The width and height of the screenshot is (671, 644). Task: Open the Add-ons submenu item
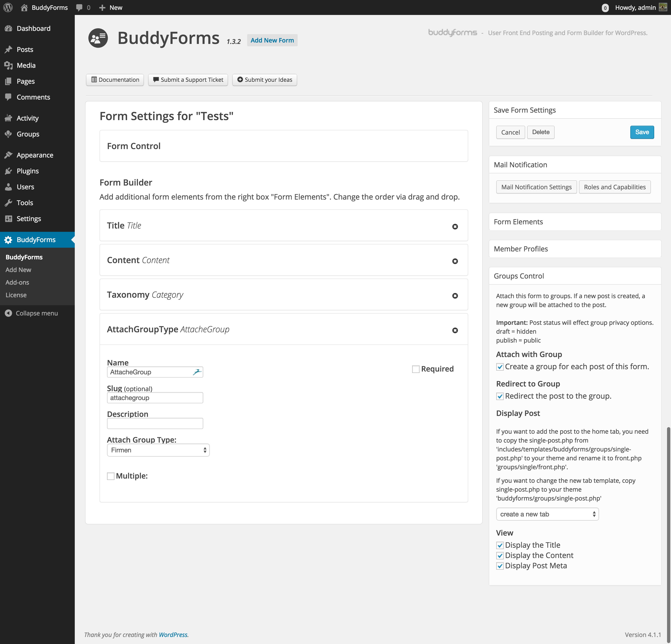[17, 282]
